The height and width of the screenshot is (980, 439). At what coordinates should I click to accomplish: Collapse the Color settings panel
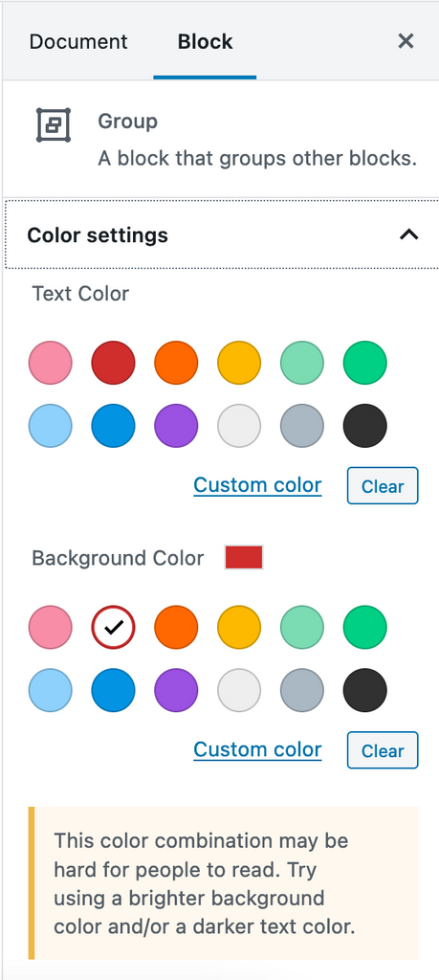click(408, 235)
